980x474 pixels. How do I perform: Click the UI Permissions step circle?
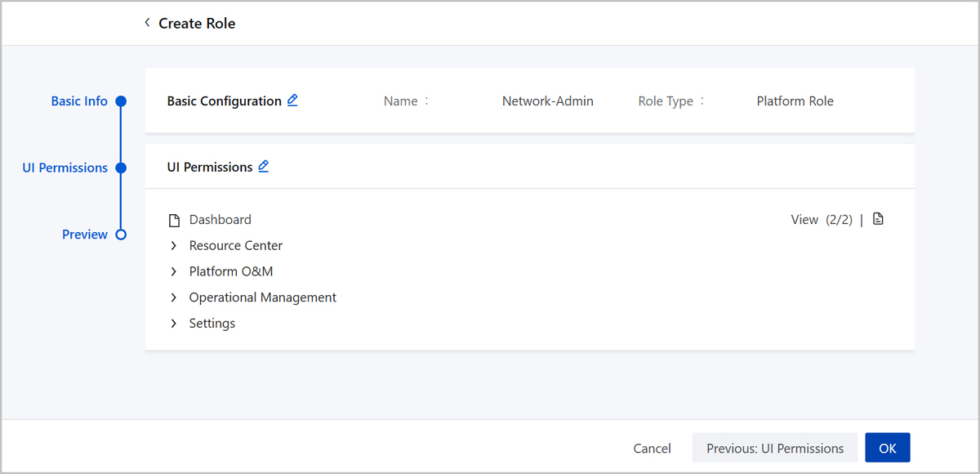click(x=121, y=168)
